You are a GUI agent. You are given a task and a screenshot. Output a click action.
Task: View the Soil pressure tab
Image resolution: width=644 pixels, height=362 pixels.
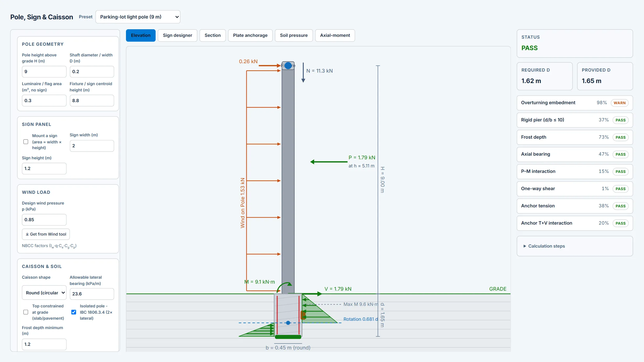pyautogui.click(x=294, y=36)
